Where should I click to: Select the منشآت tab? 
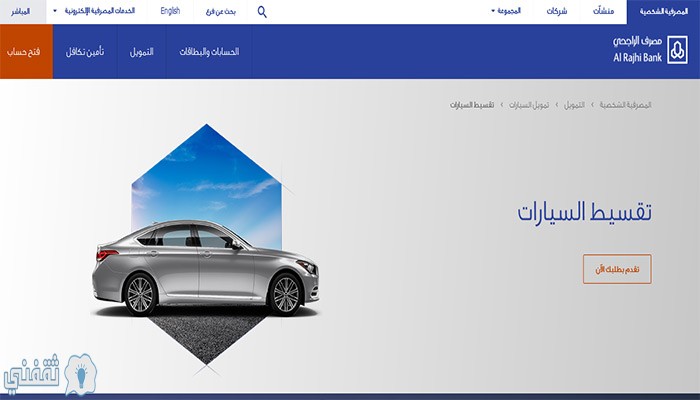604,11
